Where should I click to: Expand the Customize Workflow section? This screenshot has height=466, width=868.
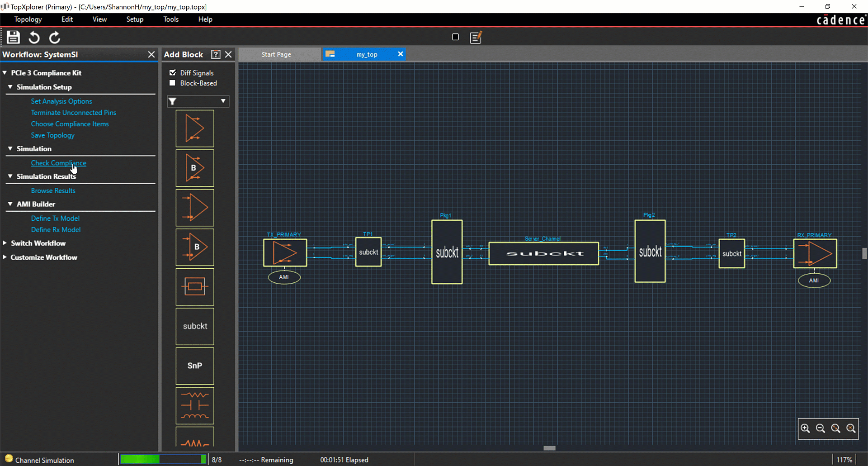(5, 257)
